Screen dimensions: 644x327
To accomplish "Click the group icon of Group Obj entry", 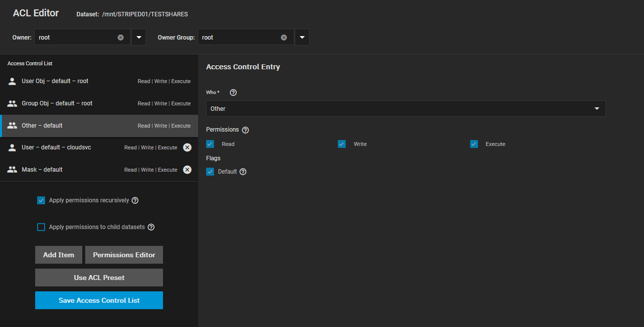I will [x=12, y=103].
